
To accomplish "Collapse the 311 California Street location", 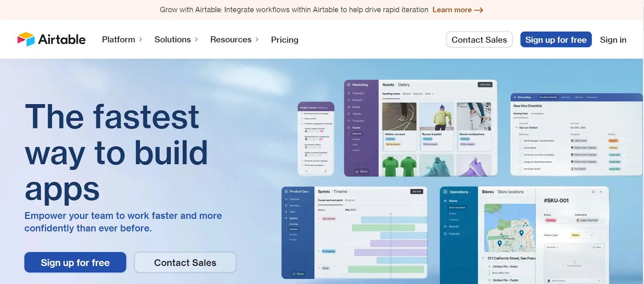I will (483, 258).
